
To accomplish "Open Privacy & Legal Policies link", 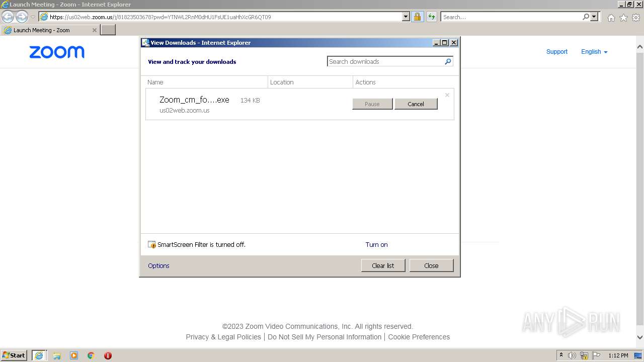I will pyautogui.click(x=223, y=337).
